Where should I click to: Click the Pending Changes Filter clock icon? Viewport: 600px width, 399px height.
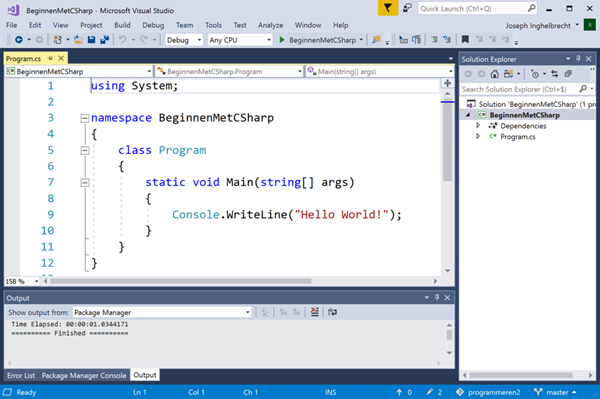[x=535, y=74]
